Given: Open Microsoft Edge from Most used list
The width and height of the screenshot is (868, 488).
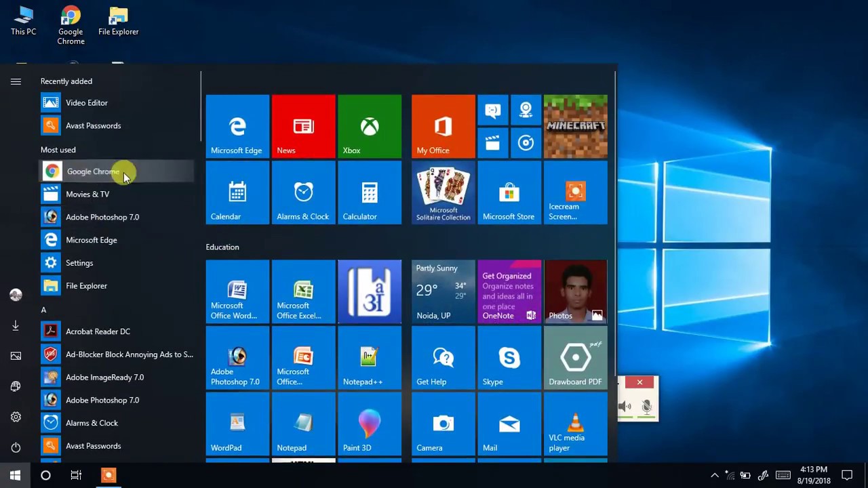Looking at the screenshot, I should [117, 240].
